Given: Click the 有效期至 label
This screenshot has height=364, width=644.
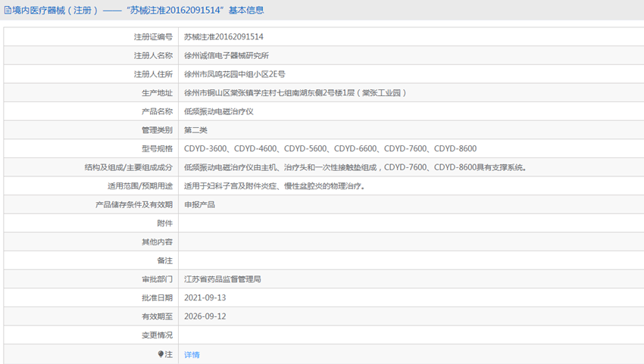Looking at the screenshot, I should [x=158, y=316].
